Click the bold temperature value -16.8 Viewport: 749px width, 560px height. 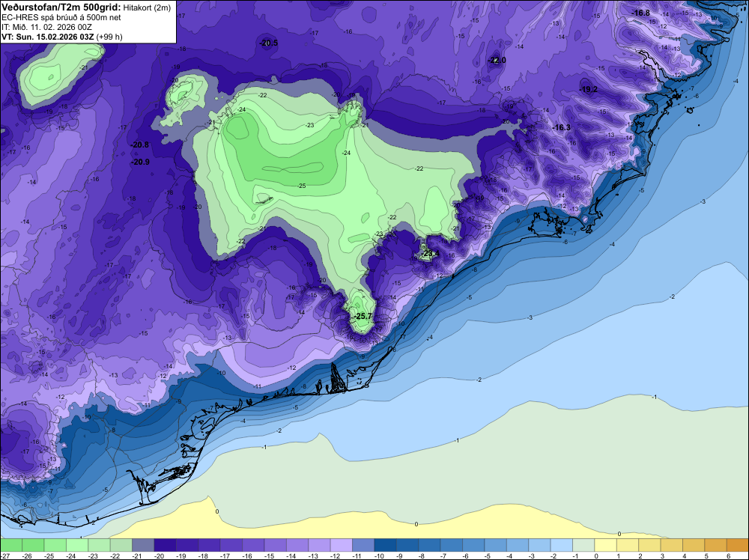tap(641, 13)
